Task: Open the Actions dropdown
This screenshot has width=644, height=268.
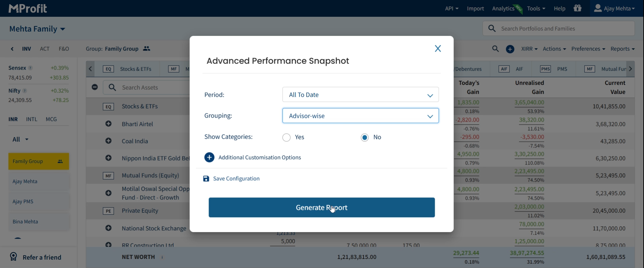Action: (x=554, y=49)
